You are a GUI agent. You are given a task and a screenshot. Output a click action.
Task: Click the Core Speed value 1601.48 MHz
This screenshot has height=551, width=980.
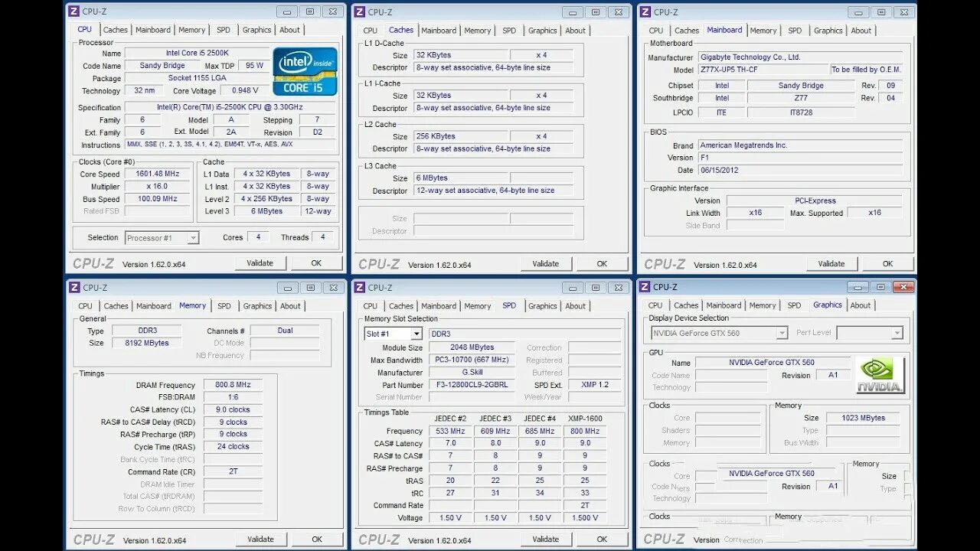click(x=157, y=174)
